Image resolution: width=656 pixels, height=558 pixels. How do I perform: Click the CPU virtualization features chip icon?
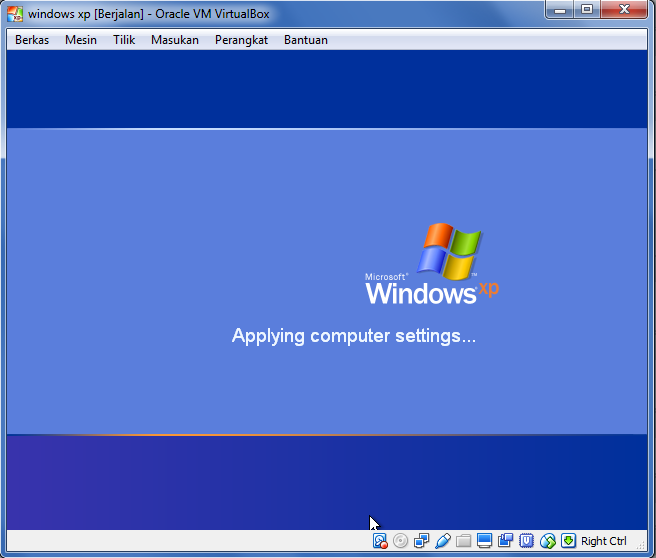[526, 541]
